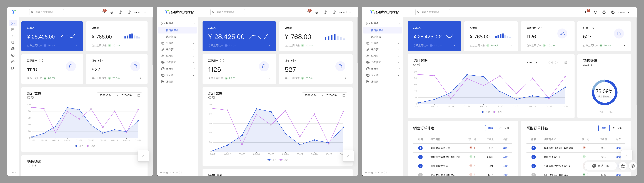Open the dashboard icon in the left panel's collapsed sidebar
Image resolution: width=644 pixels, height=183 pixels.
[13, 23]
